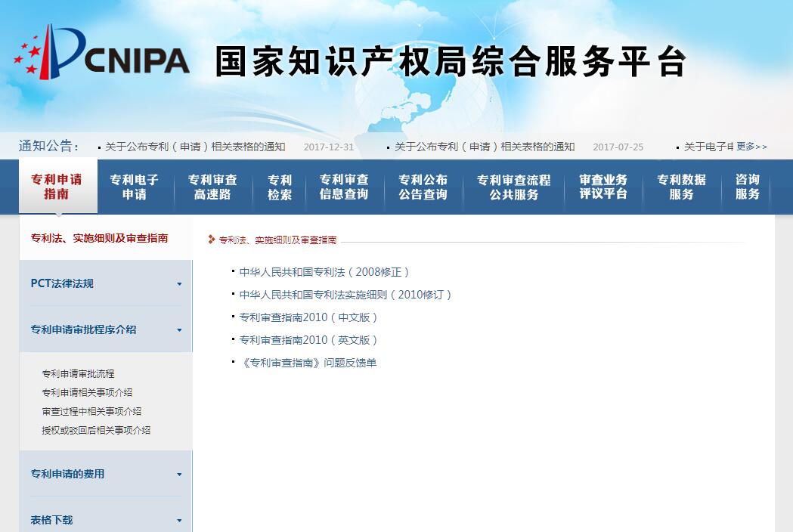The width and height of the screenshot is (793, 532).
Task: Click the CNIPA logo
Action: 102,53
